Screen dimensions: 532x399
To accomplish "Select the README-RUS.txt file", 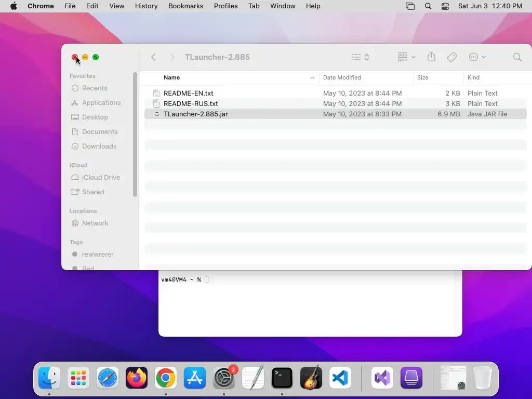I will [x=335, y=103].
